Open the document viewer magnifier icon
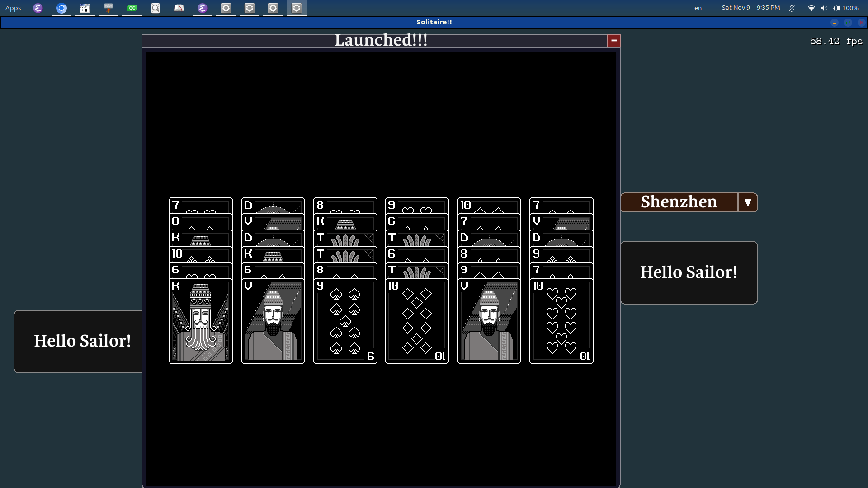This screenshot has height=488, width=868. pos(156,8)
